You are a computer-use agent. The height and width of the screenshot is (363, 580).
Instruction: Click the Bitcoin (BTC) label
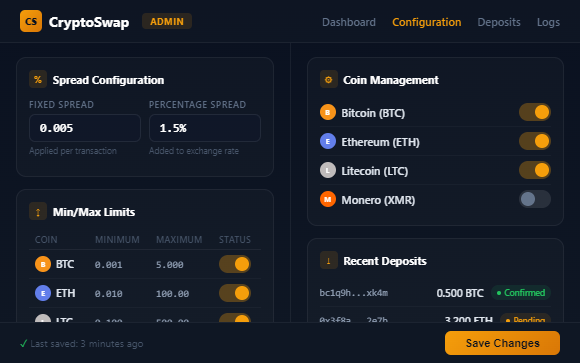[x=373, y=113]
